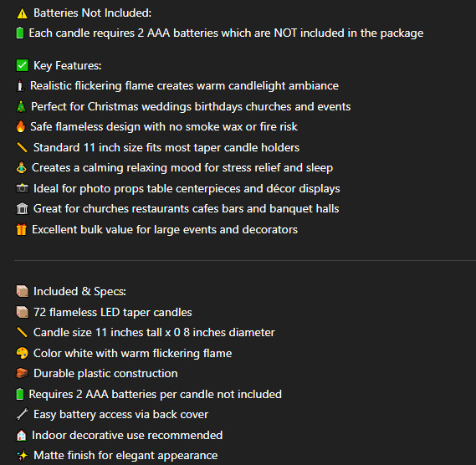Click the fire emoji before Safe flameless
The width and height of the screenshot is (476, 465).
point(21,126)
